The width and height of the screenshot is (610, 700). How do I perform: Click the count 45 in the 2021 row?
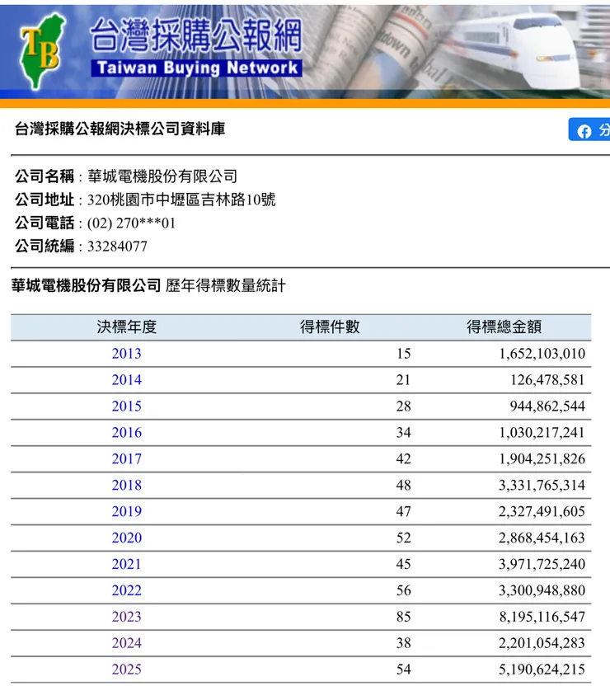coord(403,564)
